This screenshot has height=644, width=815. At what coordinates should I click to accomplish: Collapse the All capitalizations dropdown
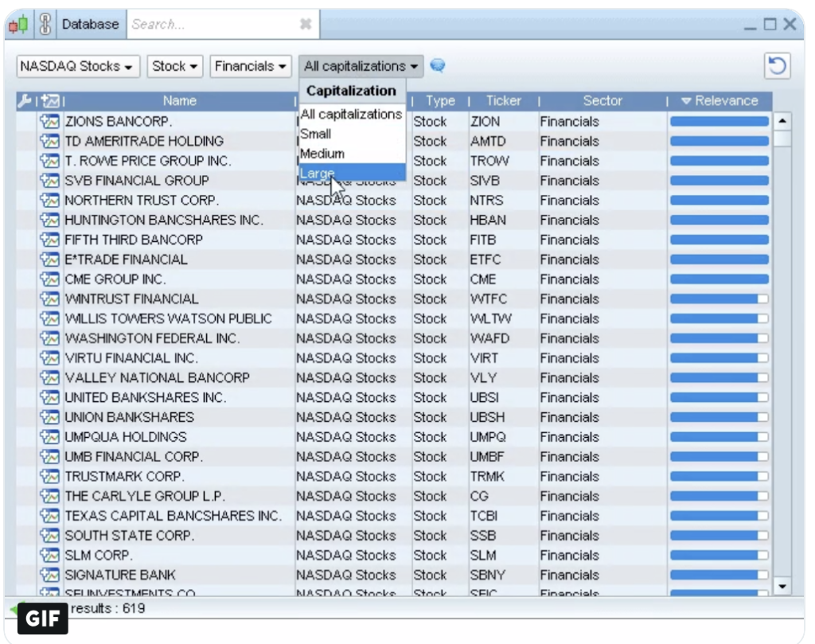pos(361,67)
